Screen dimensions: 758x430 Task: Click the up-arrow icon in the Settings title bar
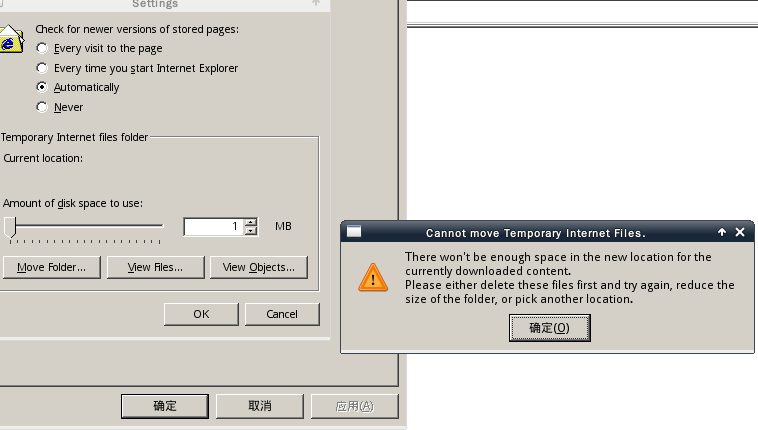[316, 3]
